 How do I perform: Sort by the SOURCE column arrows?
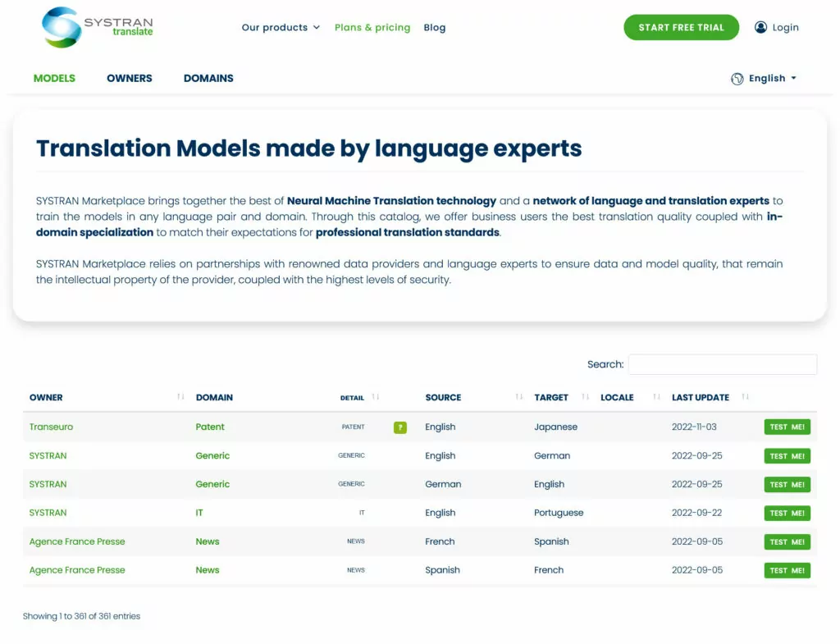[518, 397]
